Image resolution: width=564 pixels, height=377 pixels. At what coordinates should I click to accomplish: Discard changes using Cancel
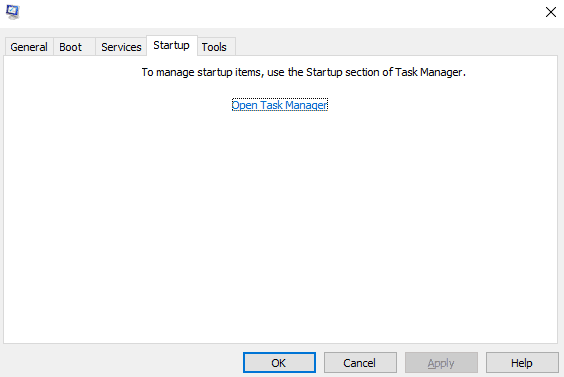[360, 363]
